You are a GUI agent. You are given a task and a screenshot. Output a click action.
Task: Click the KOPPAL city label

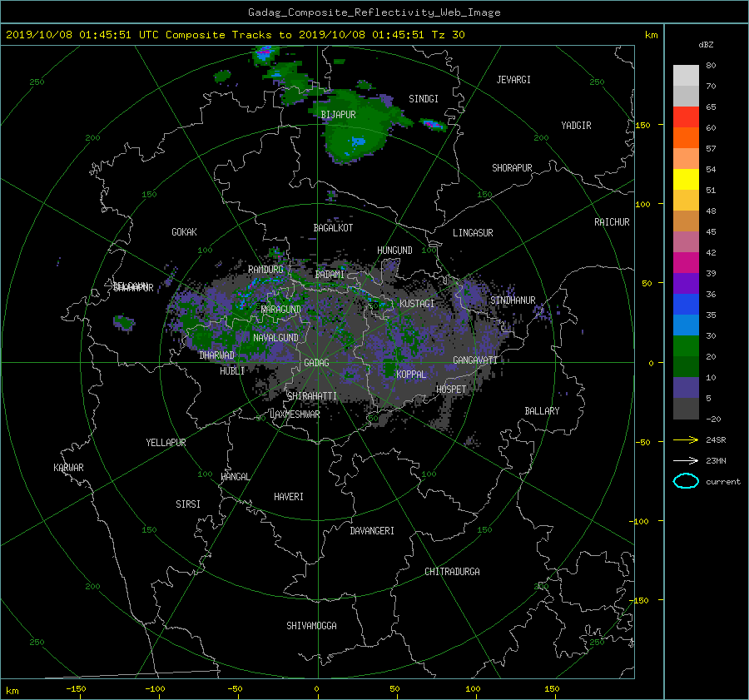point(411,375)
